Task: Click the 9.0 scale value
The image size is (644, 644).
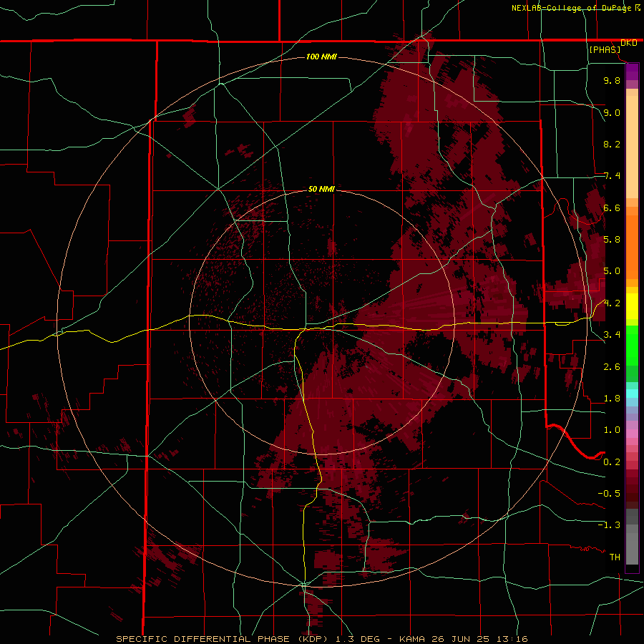Action: coord(612,112)
